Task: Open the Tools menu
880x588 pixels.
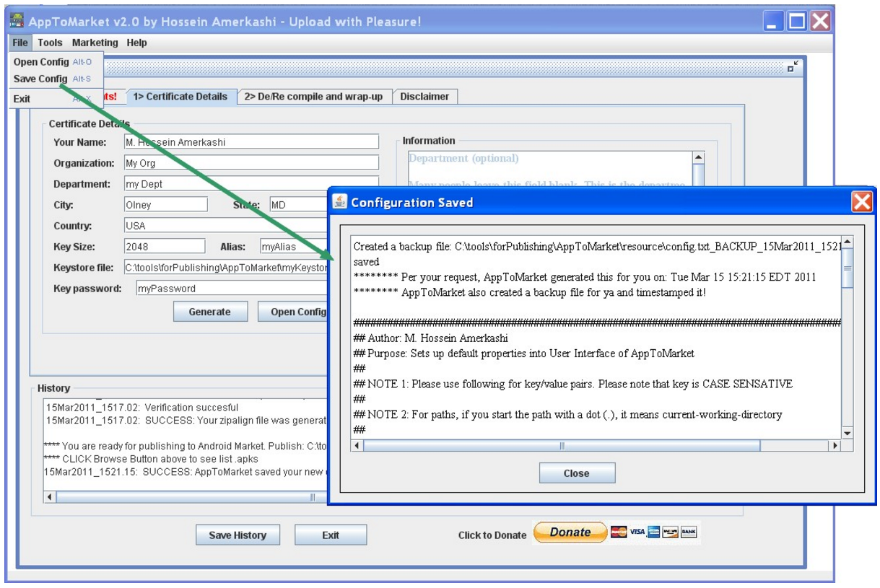Action: pyautogui.click(x=50, y=43)
